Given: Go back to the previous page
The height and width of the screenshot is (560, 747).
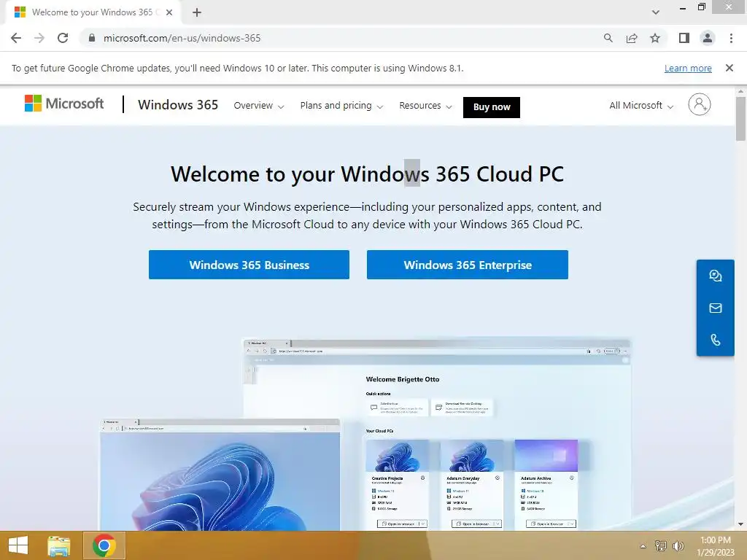Looking at the screenshot, I should pos(16,38).
